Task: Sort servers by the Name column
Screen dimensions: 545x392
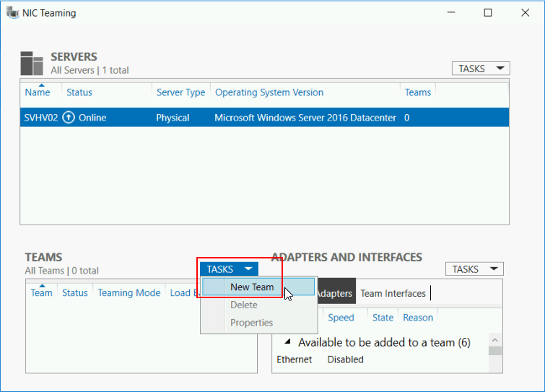Action: pos(38,92)
